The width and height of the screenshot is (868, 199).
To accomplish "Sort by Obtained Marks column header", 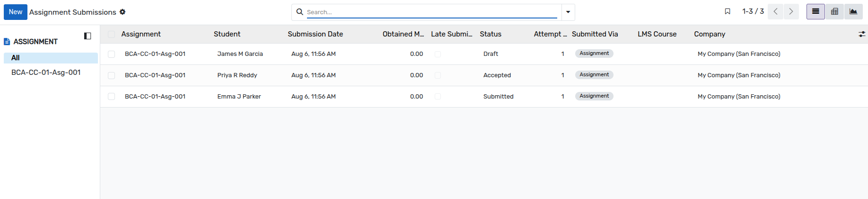I will pos(403,34).
